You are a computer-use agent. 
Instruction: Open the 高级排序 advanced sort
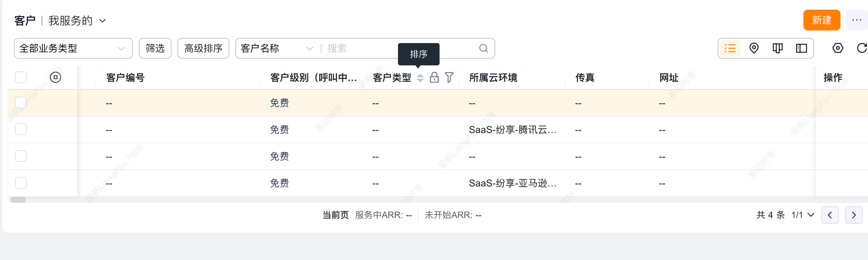pyautogui.click(x=203, y=48)
